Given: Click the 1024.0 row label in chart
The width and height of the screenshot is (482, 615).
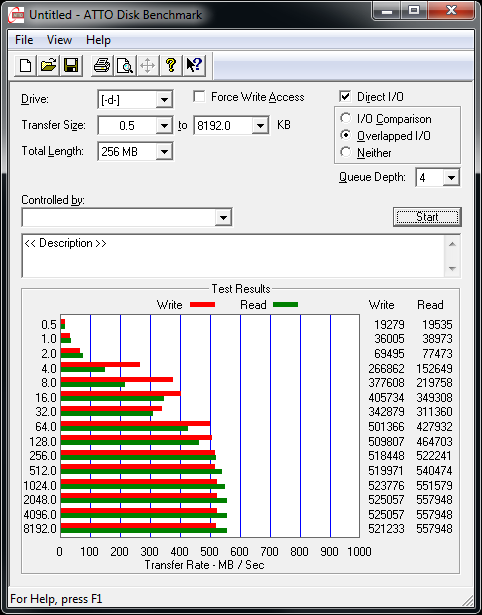Looking at the screenshot, I should point(40,486).
